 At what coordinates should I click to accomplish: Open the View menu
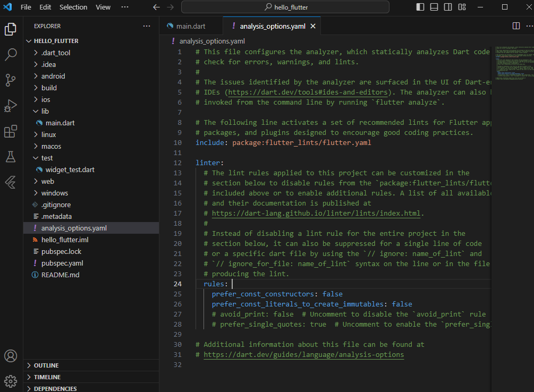(x=103, y=7)
